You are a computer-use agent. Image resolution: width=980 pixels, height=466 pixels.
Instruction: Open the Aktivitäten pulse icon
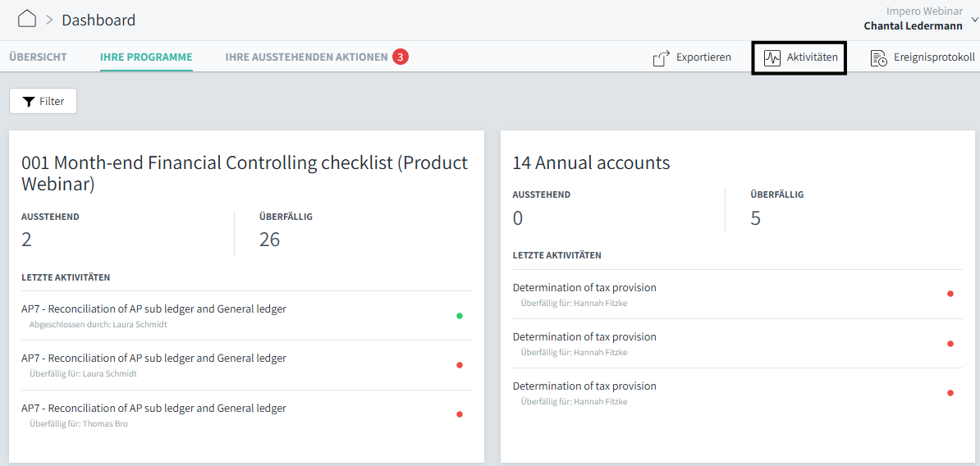(772, 57)
